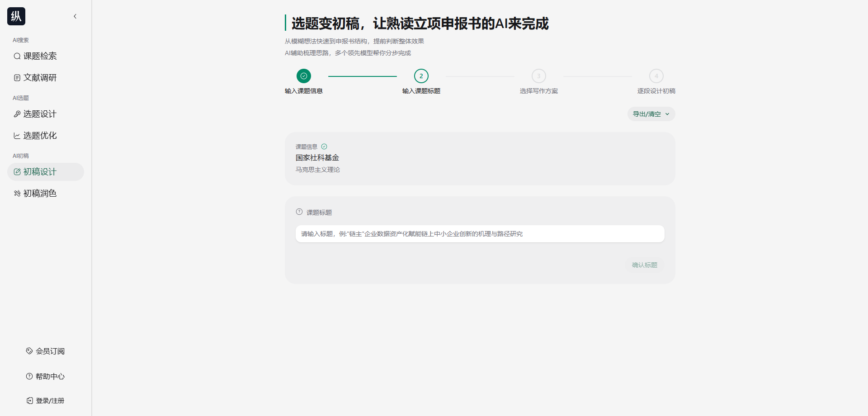This screenshot has height=416, width=868.
Task: Open the 导出/清空 dropdown
Action: [651, 114]
